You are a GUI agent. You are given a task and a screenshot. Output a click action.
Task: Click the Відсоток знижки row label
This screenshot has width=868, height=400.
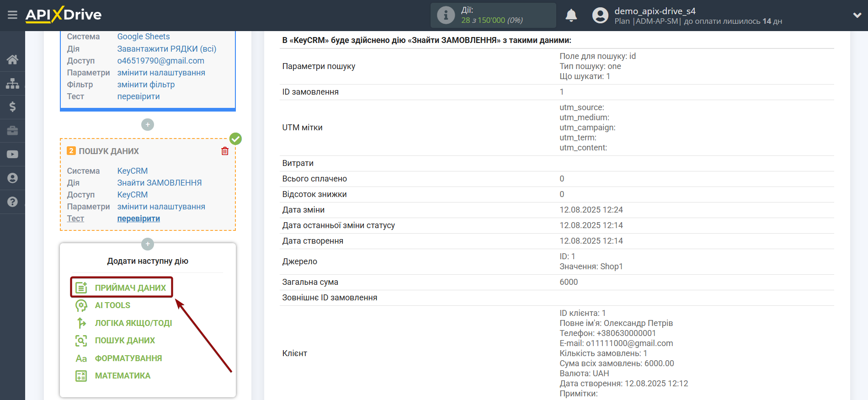pyautogui.click(x=314, y=194)
